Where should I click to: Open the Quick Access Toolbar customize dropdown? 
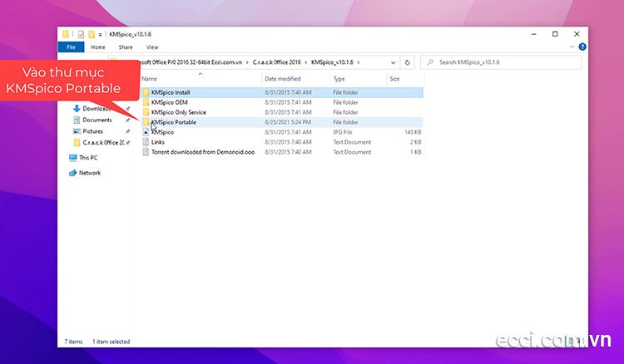tap(101, 34)
